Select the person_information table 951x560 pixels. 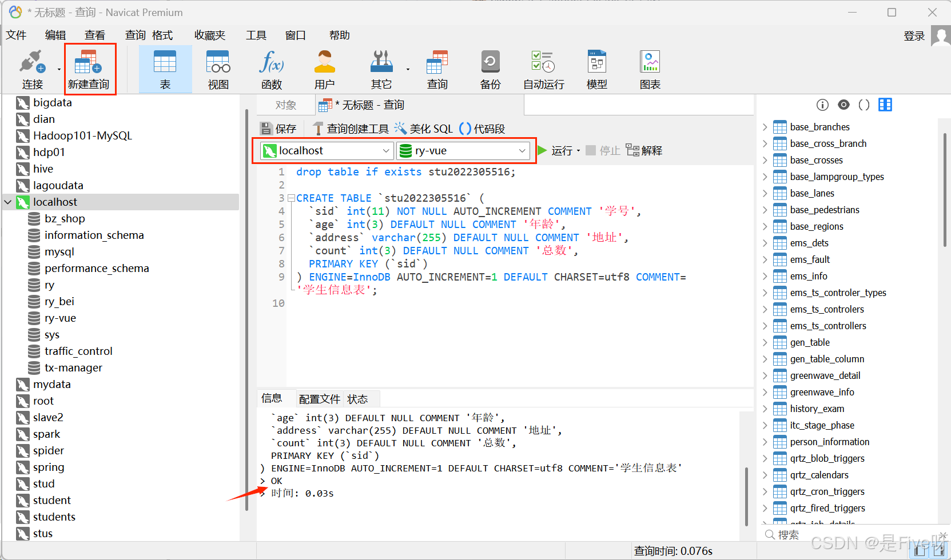point(829,442)
